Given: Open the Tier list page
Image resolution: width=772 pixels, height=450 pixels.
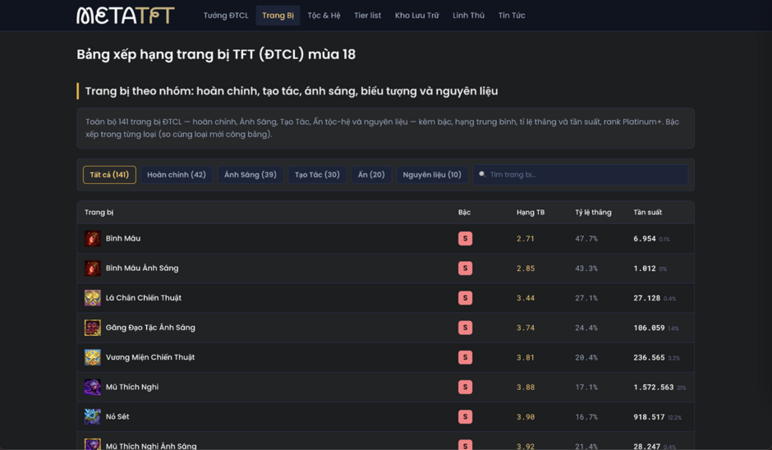Looking at the screenshot, I should (367, 15).
